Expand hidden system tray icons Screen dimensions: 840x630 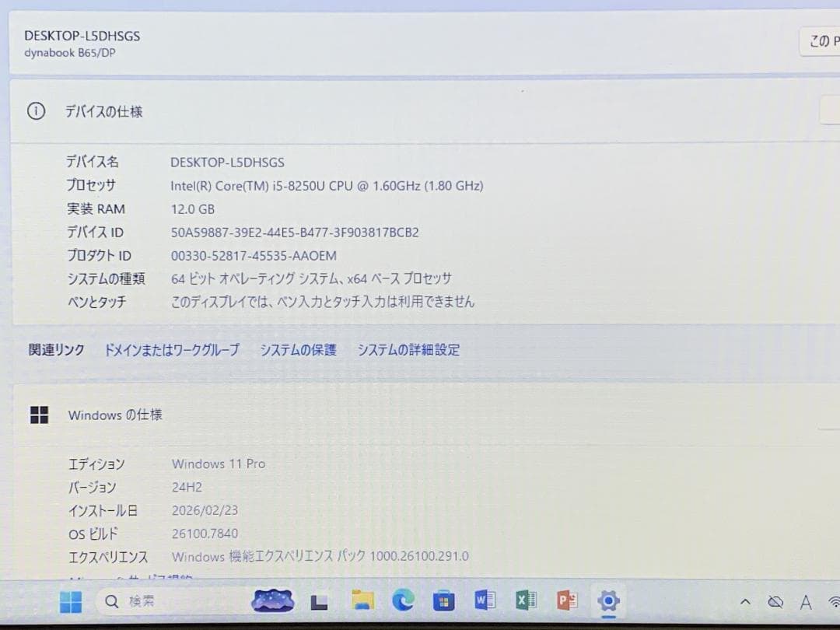(744, 601)
